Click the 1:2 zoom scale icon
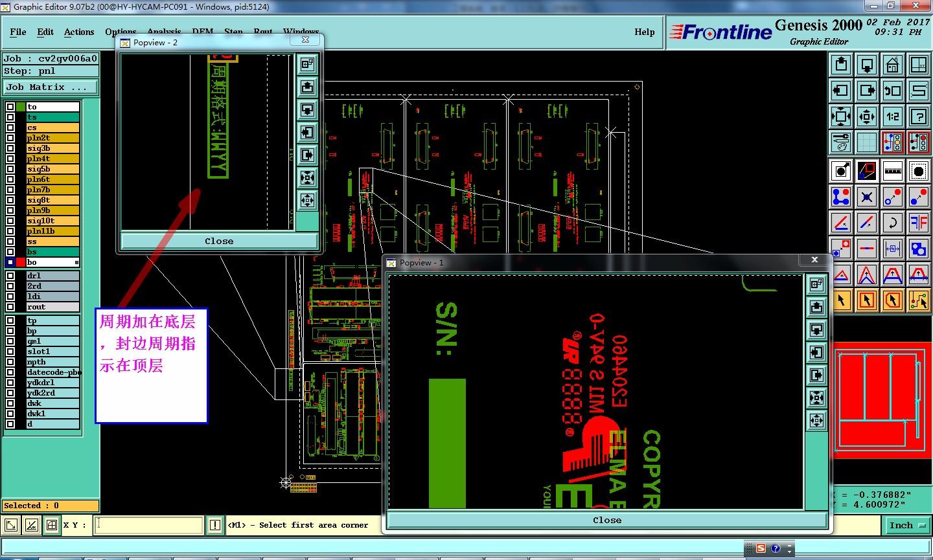This screenshot has width=933, height=560. (893, 117)
